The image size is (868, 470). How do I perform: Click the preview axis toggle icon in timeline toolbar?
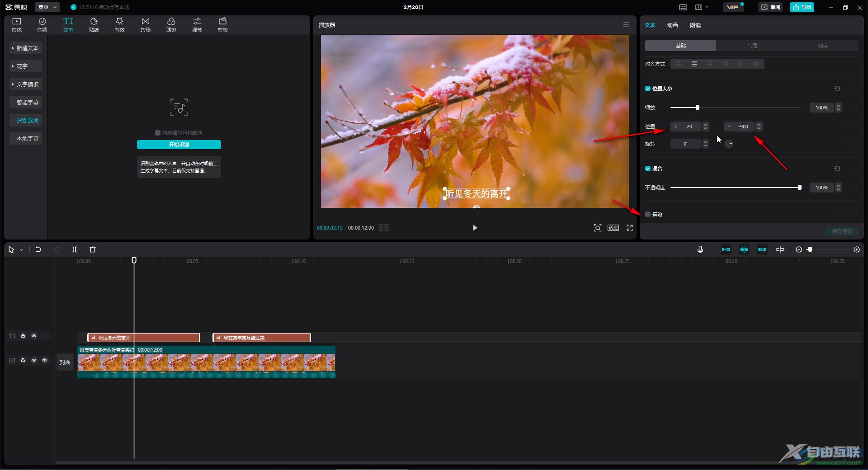780,249
